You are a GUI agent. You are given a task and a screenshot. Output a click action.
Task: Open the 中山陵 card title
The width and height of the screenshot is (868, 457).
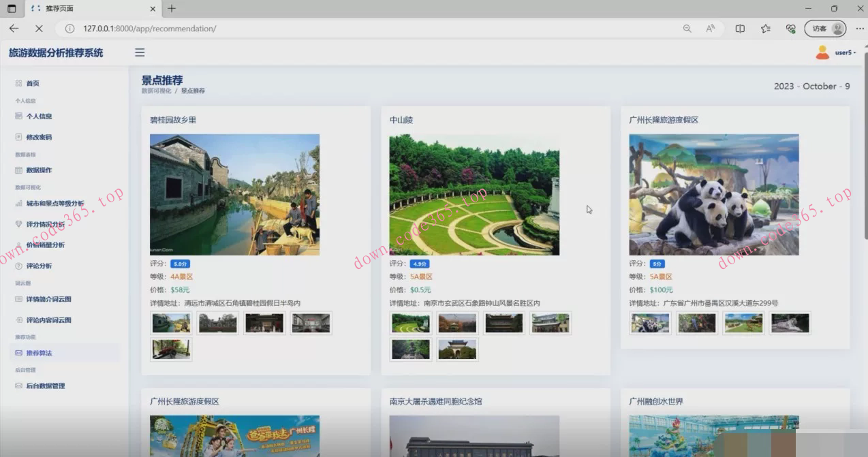401,120
